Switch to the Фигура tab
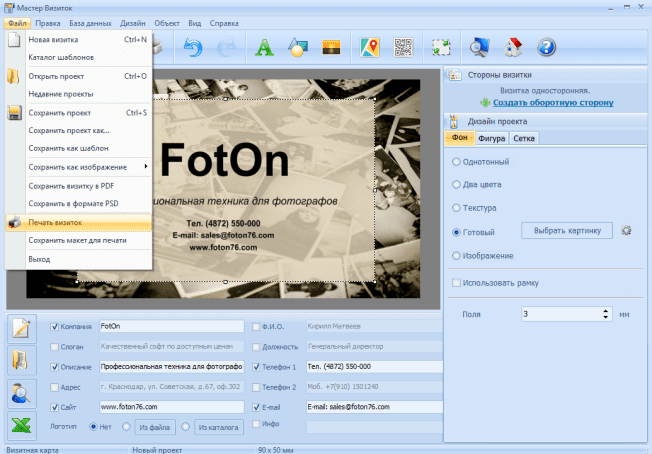This screenshot has height=454, width=652. coord(491,138)
